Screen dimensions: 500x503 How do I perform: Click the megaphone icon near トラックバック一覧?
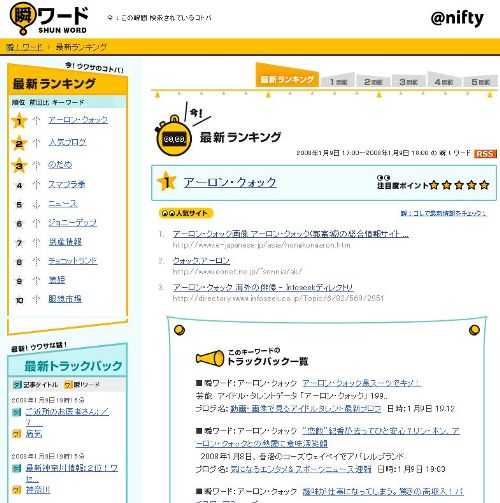pyautogui.click(x=210, y=358)
